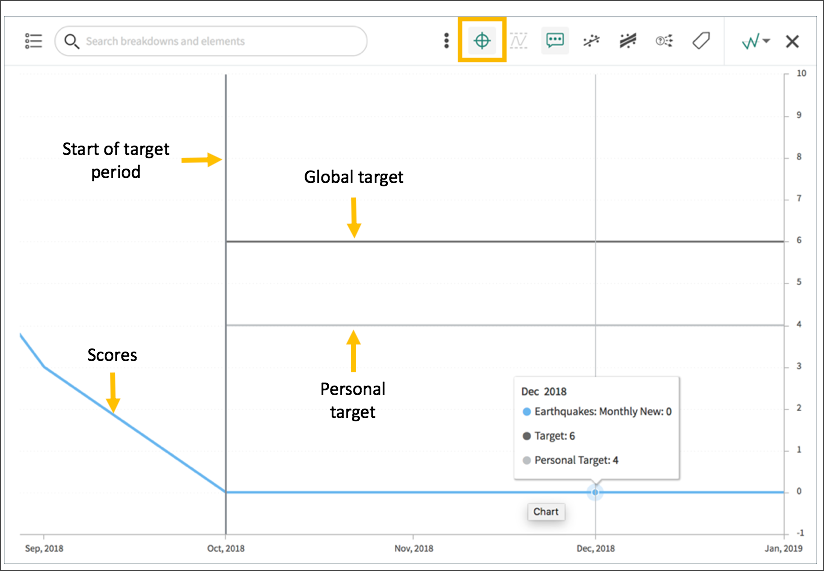Click the Nov, 2018 axis label

414,548
